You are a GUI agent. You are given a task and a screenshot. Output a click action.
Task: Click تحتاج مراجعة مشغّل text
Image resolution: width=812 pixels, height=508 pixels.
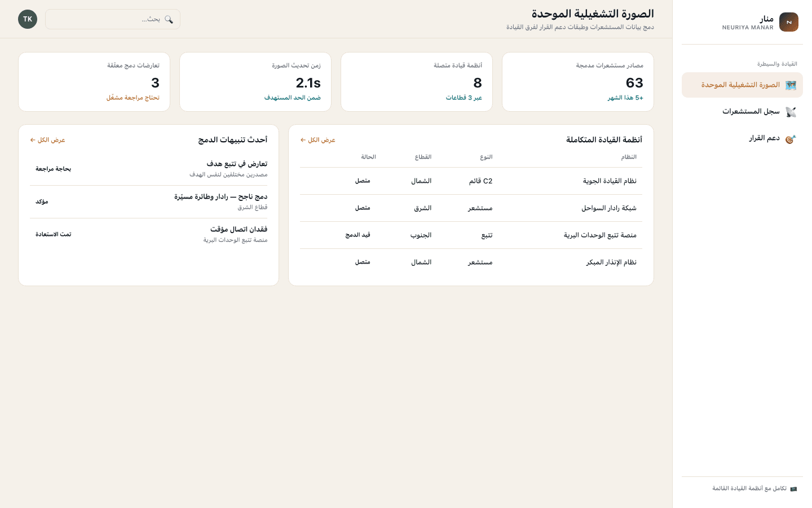[x=133, y=98]
